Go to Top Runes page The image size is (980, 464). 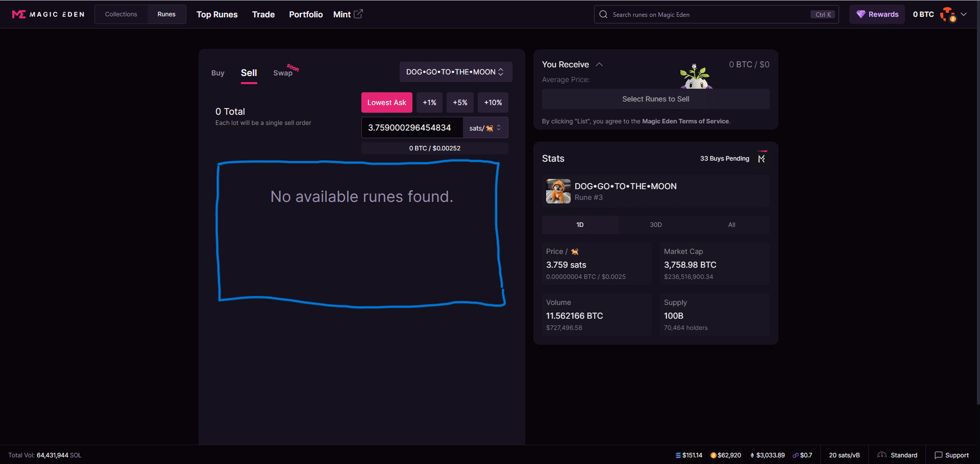217,14
